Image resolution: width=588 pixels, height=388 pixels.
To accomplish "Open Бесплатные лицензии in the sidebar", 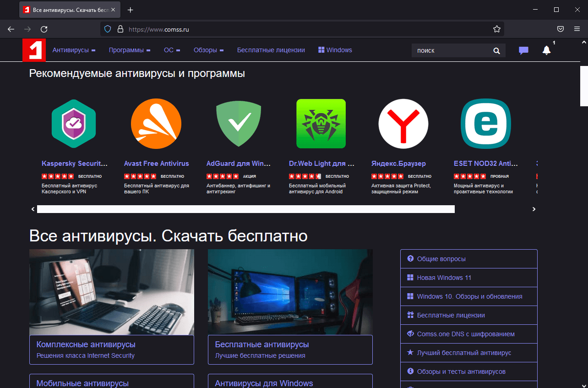I will click(x=468, y=315).
